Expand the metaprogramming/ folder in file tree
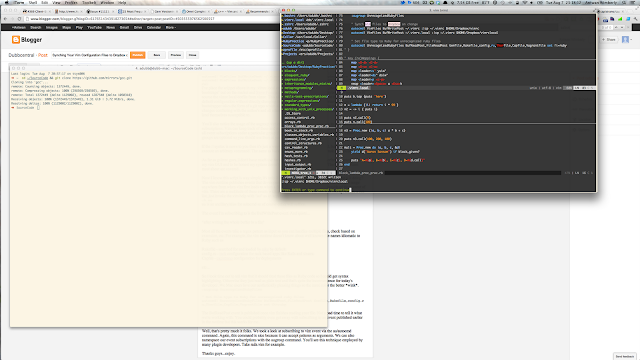 point(298,88)
